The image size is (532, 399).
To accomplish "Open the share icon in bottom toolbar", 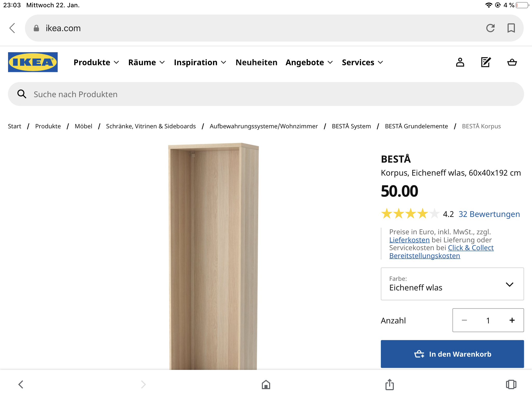I will pos(390,384).
